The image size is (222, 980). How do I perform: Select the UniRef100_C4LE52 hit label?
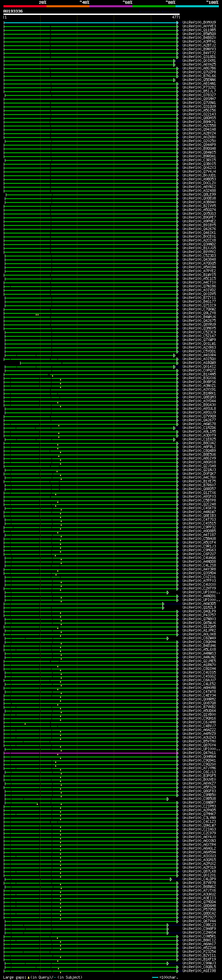(x=199, y=684)
